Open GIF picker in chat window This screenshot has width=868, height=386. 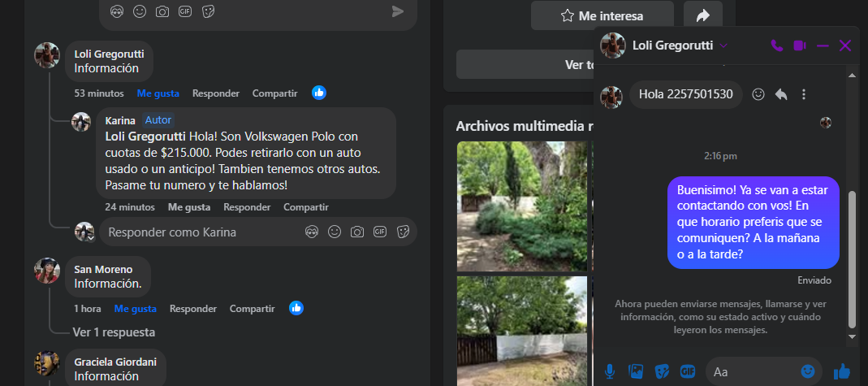(688, 371)
